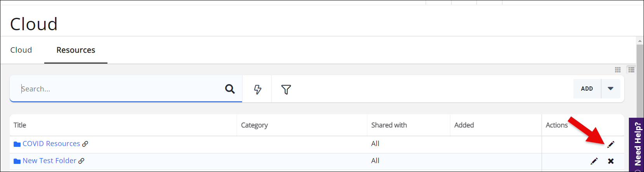Open quick actions lightning bolt icon
This screenshot has width=644, height=172.
pyautogui.click(x=257, y=89)
